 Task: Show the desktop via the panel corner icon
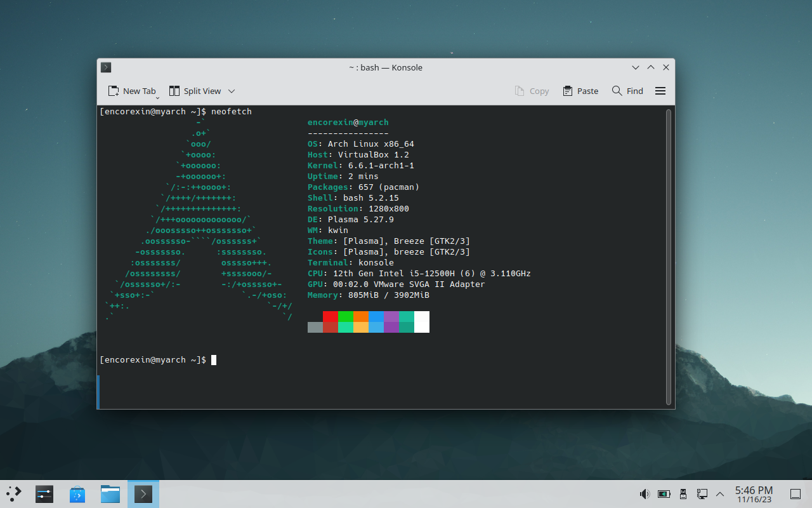[795, 493]
